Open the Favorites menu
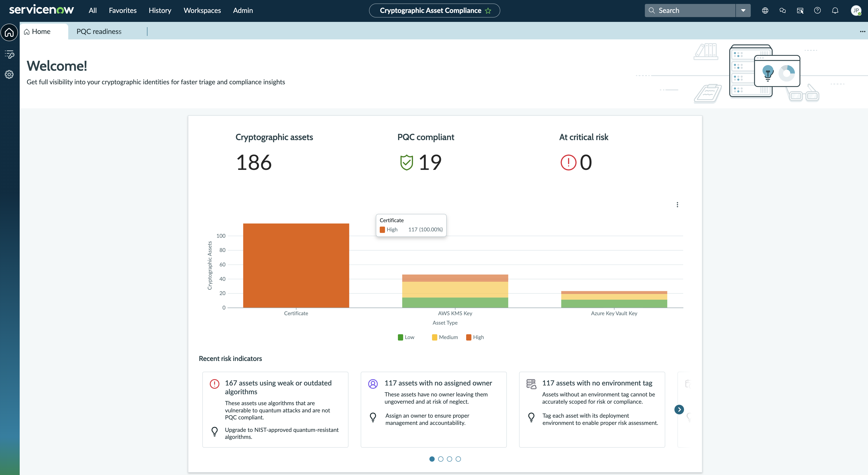The width and height of the screenshot is (868, 475). tap(123, 11)
